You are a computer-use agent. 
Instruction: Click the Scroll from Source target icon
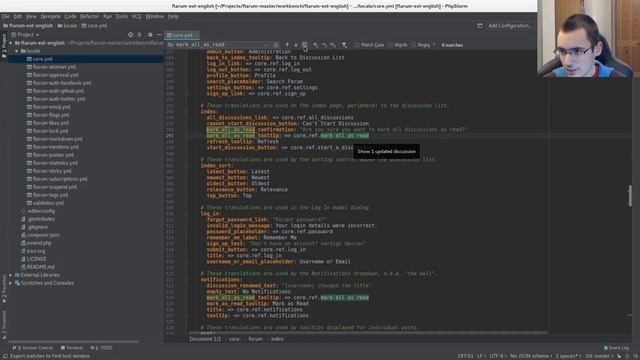pyautogui.click(x=130, y=35)
